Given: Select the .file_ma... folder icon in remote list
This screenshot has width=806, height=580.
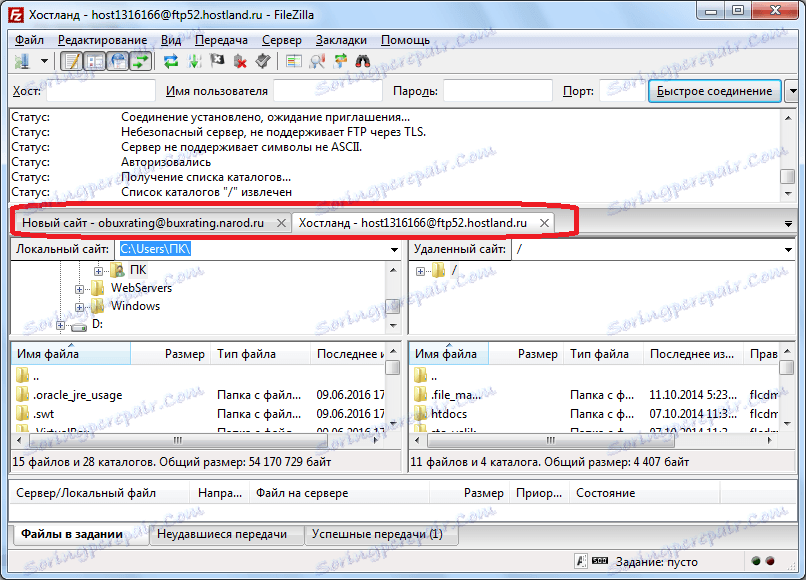Looking at the screenshot, I should tap(420, 395).
